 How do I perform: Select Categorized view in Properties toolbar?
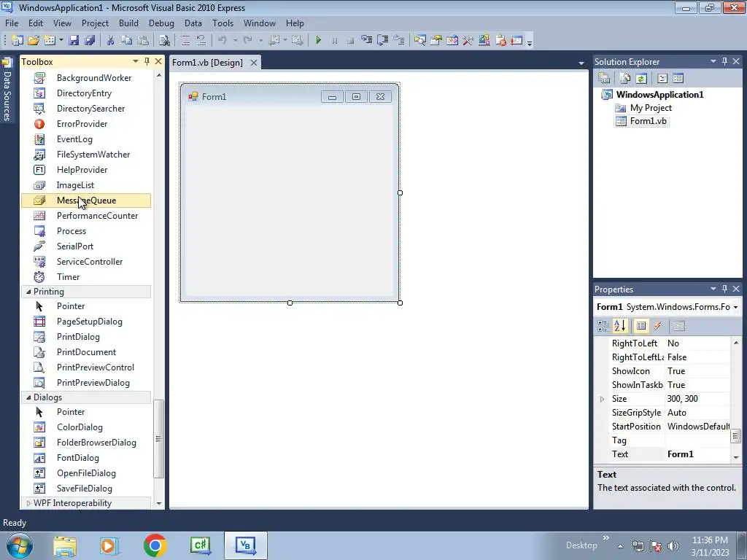point(603,326)
